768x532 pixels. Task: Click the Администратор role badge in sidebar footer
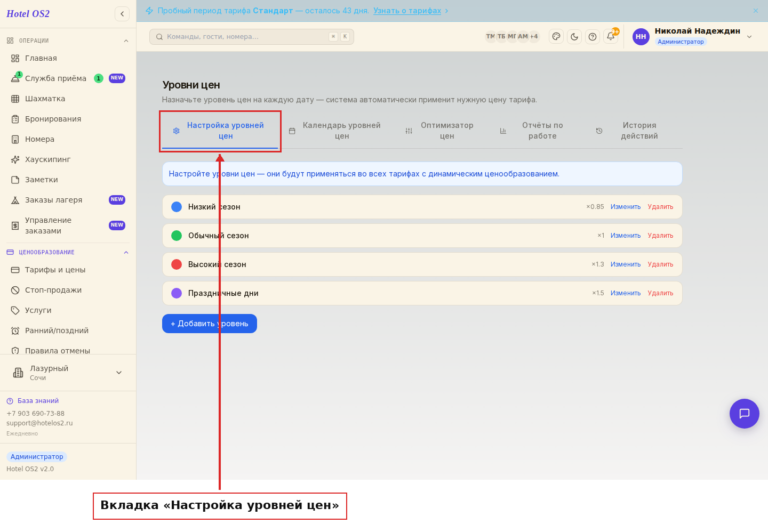point(37,457)
